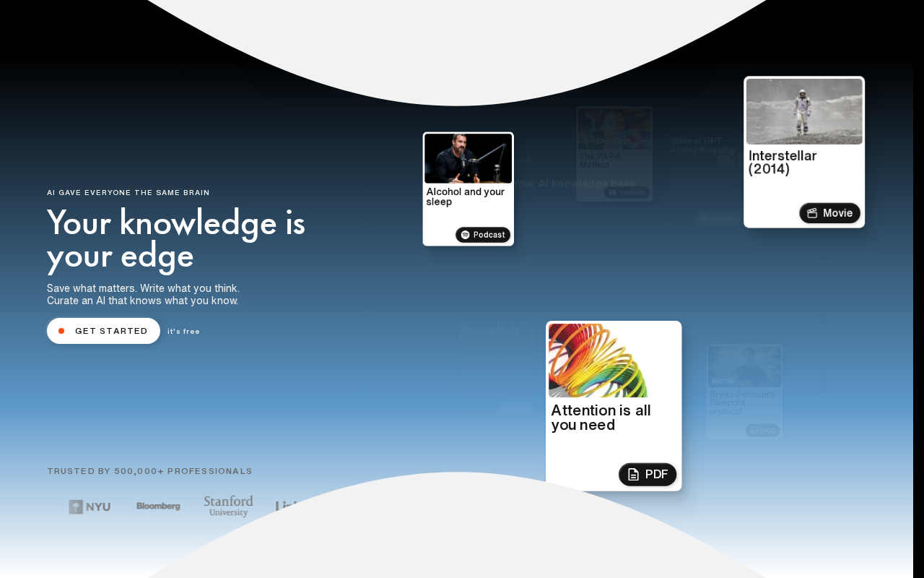
Task: Select the Your knowledge is your edge headline
Action: click(176, 239)
